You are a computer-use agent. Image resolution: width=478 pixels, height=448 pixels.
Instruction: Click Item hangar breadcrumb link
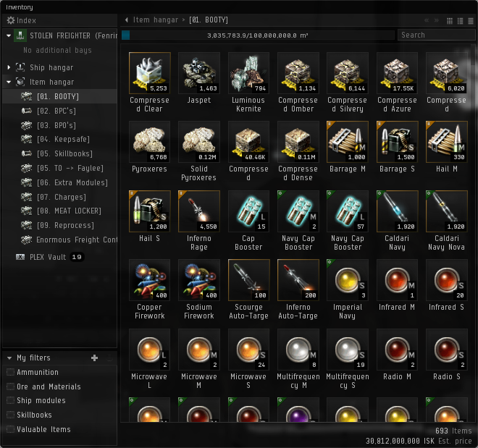(x=156, y=20)
